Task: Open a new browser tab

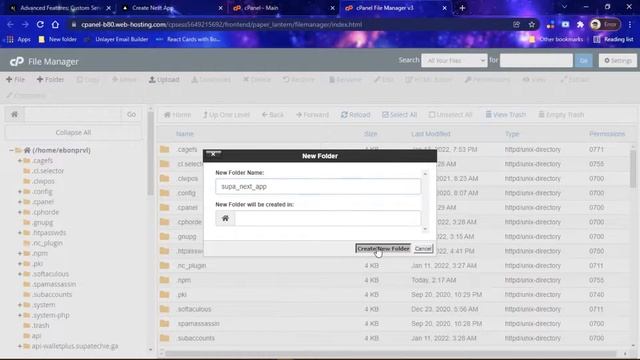Action: pyautogui.click(x=462, y=8)
